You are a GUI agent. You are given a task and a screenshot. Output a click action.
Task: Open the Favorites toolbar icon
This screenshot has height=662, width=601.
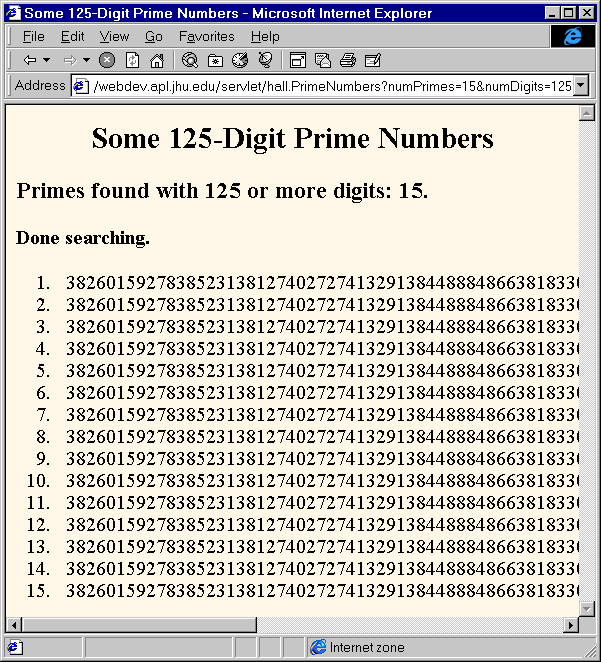215,61
